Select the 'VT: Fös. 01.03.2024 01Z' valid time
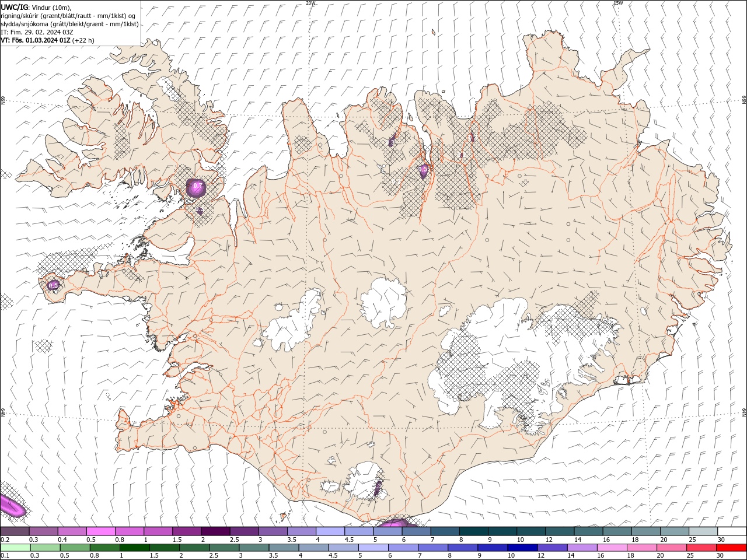 pos(36,40)
